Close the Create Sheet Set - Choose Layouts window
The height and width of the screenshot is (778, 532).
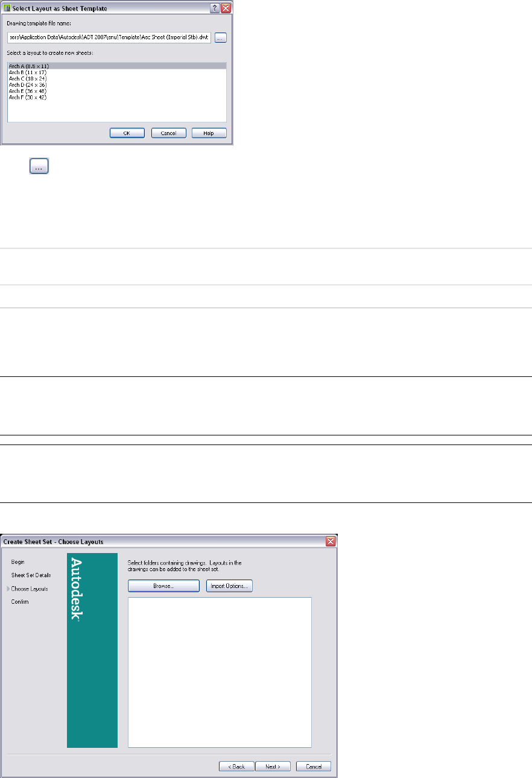(x=331, y=541)
